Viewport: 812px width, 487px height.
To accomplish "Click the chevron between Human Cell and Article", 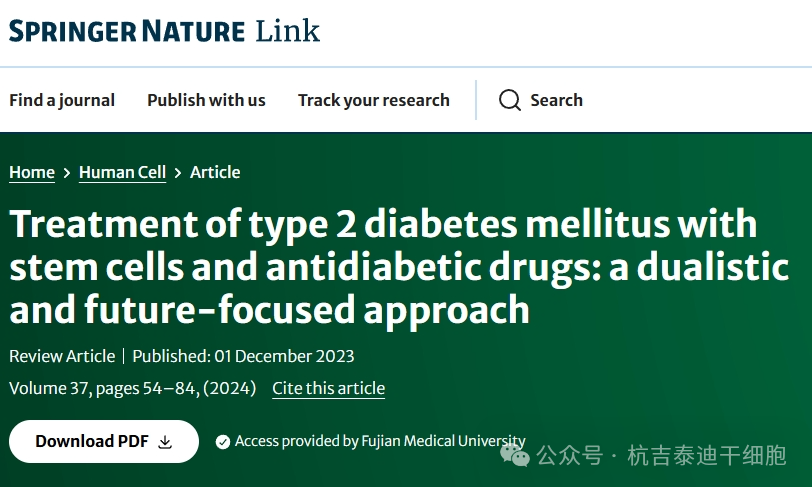I will [x=178, y=173].
